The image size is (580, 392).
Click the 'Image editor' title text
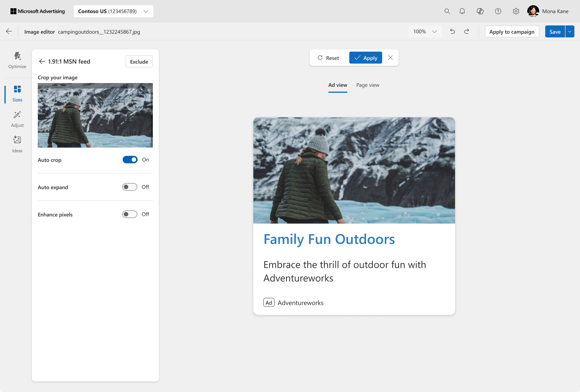coord(40,32)
